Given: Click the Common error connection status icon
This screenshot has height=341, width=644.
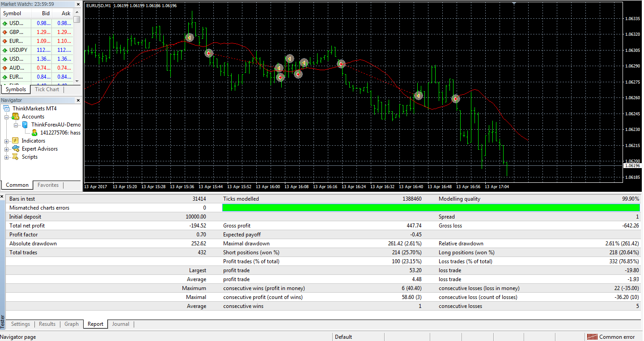Looking at the screenshot, I should pyautogui.click(x=592, y=337).
